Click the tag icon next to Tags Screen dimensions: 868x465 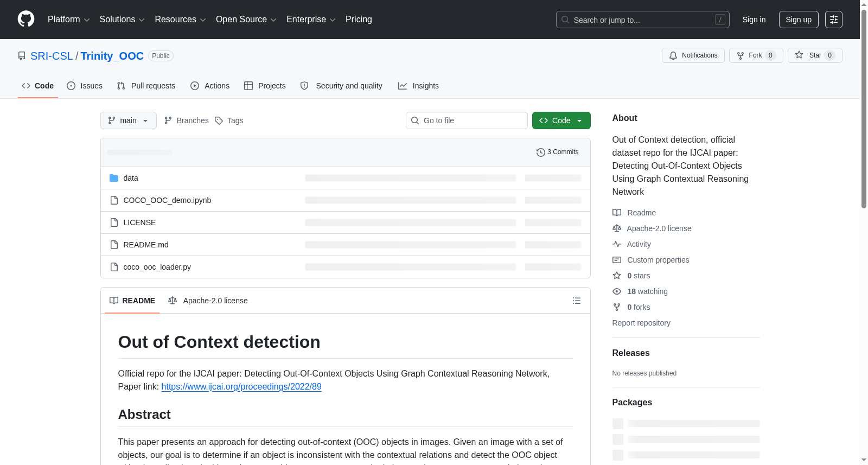[219, 120]
